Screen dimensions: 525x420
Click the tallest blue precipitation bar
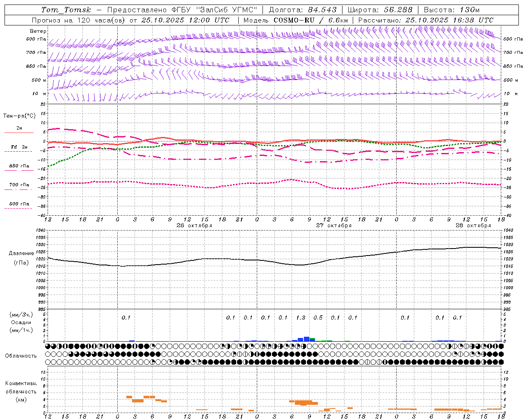[x=306, y=339]
